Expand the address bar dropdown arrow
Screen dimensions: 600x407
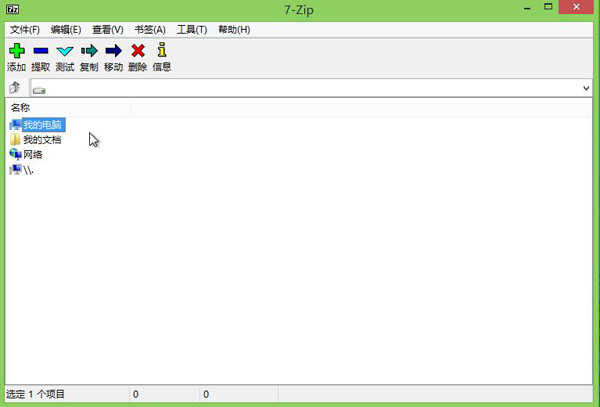click(x=586, y=88)
